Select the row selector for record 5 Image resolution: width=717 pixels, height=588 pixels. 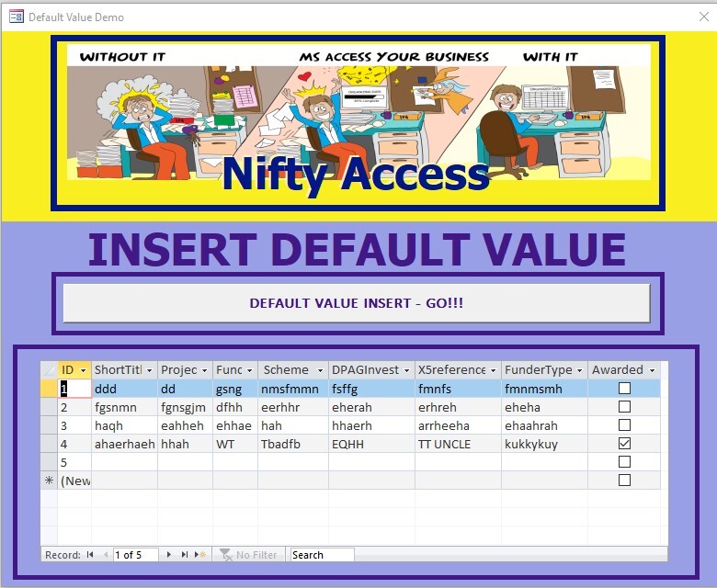49,462
